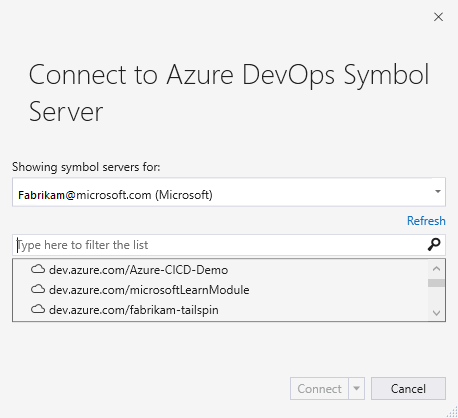458x418 pixels.
Task: Close the Connect to Azure DevOps dialog
Action: 438,17
